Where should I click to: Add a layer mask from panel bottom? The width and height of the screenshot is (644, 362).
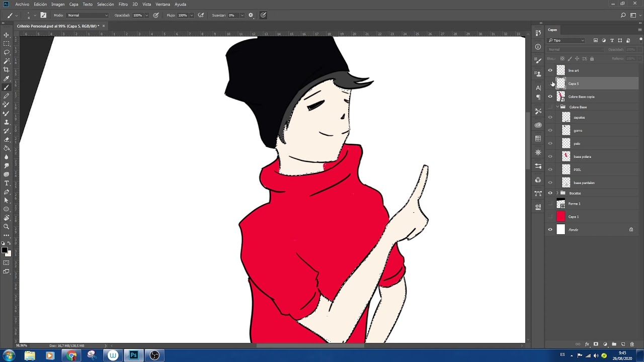(x=596, y=344)
